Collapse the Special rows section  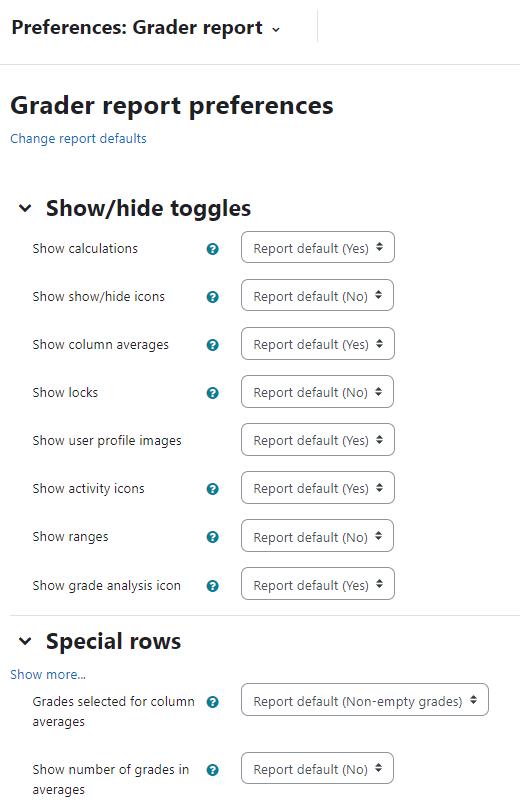[25, 641]
